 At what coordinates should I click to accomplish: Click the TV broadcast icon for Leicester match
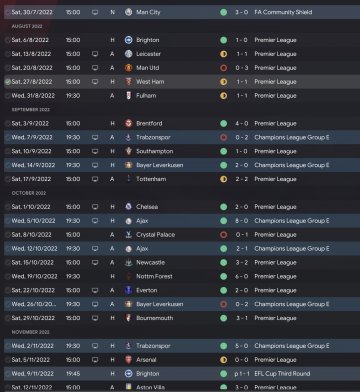coord(95,54)
